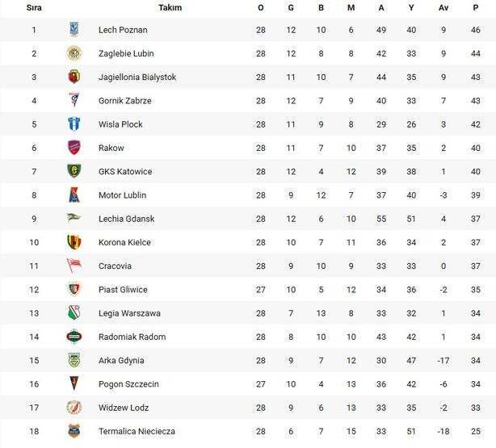Click the Wisla Plock club logo
Viewport: 496px width, 448px height.
[74, 124]
